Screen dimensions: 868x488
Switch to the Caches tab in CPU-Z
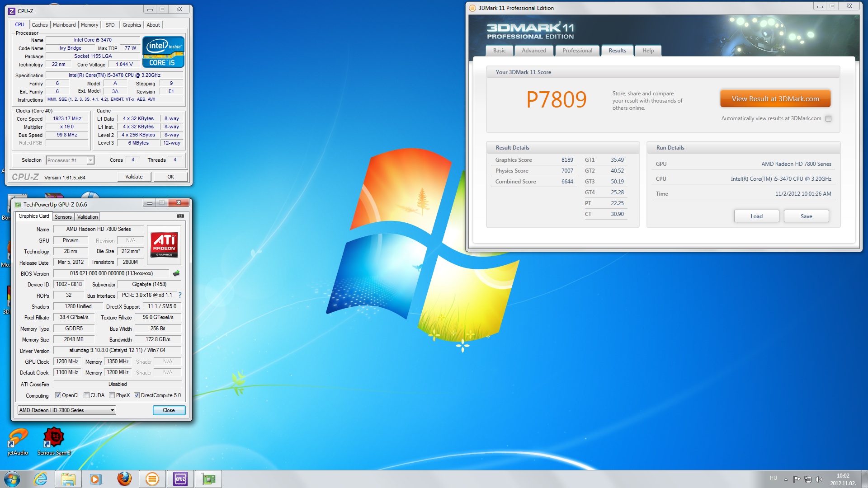pos(40,25)
